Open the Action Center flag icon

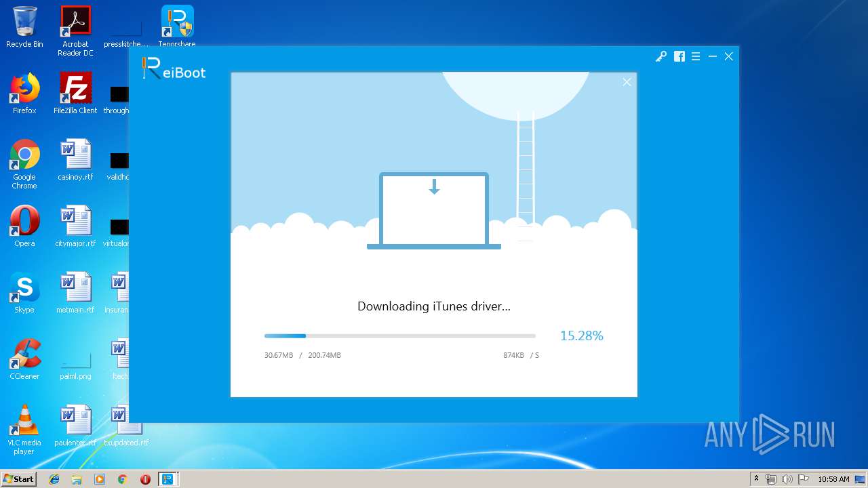point(804,479)
